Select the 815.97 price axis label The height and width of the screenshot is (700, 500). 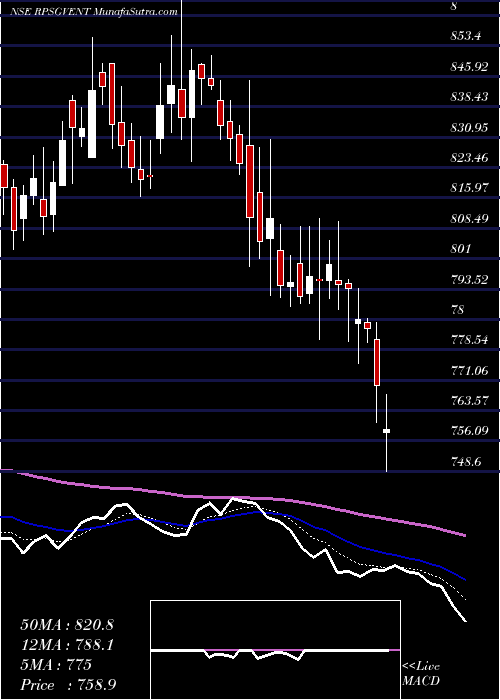469,188
